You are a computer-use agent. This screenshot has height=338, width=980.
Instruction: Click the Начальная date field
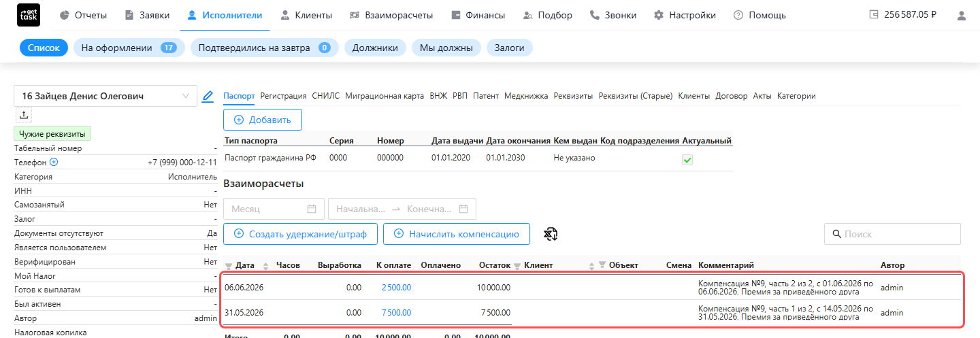click(361, 209)
